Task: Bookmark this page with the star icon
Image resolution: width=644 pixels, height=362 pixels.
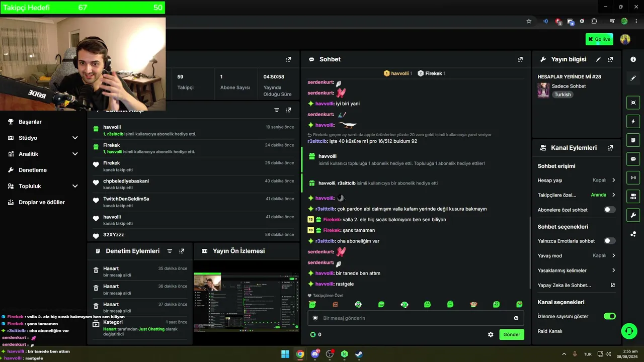Action: click(x=529, y=21)
